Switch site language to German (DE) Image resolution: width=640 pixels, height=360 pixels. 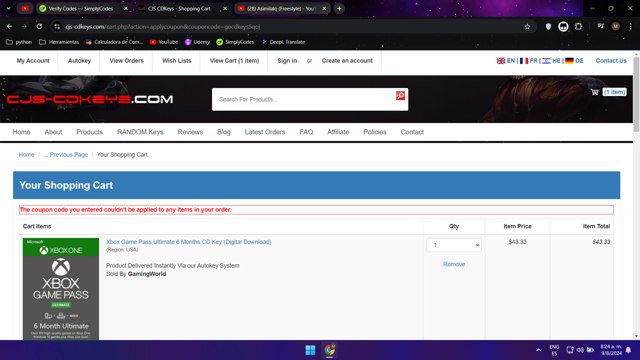click(574, 60)
